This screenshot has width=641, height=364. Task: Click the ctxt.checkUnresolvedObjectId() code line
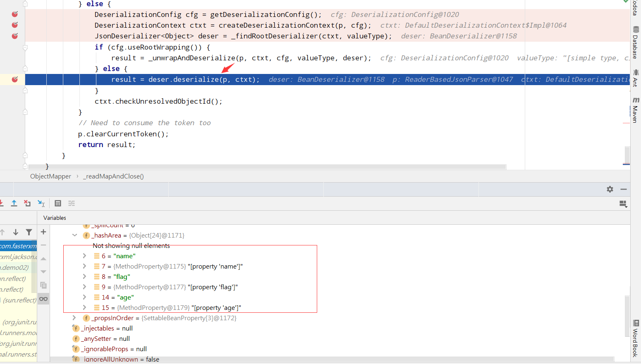click(158, 101)
